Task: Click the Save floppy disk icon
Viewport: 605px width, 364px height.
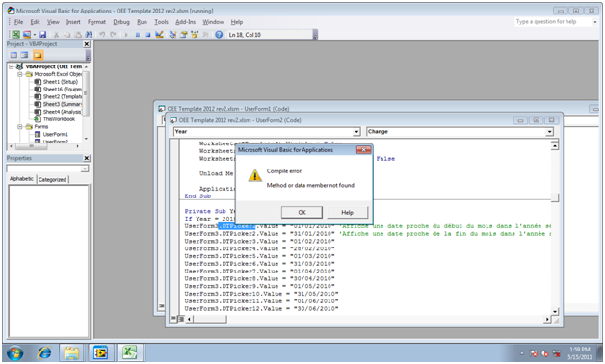Action: (x=42, y=35)
